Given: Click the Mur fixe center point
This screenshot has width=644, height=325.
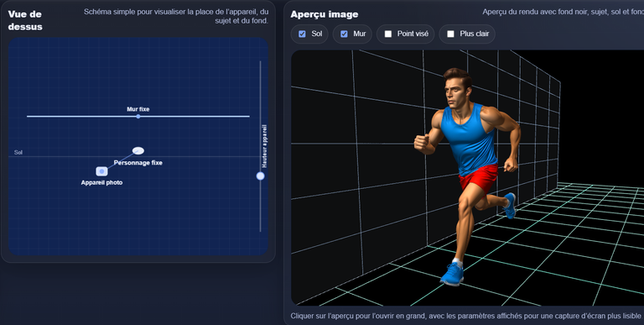Looking at the screenshot, I should click(x=138, y=117).
